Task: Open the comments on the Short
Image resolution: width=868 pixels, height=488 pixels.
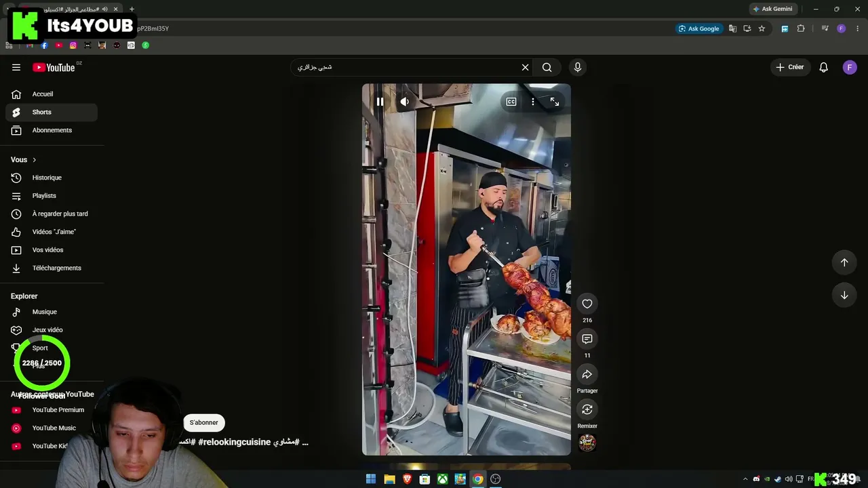Action: (x=587, y=339)
